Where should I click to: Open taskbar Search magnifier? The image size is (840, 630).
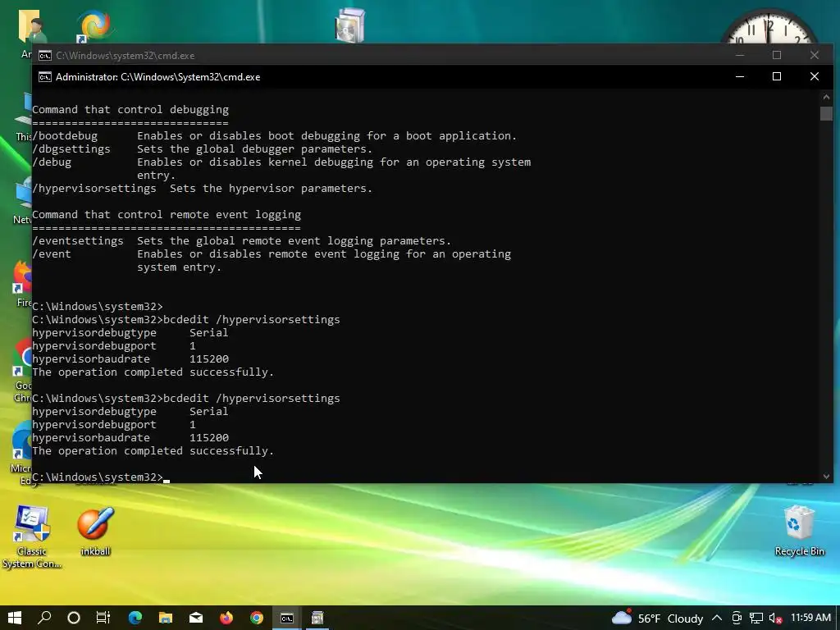tap(44, 618)
